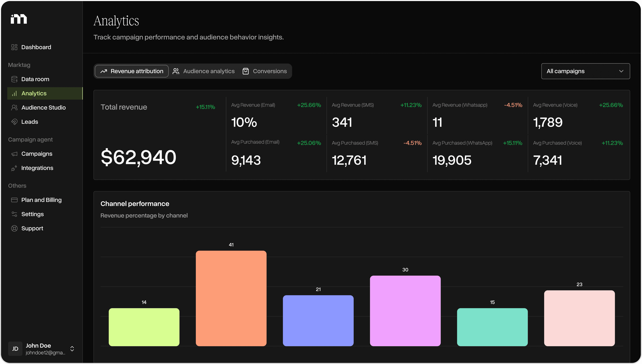Click the Integrations plug icon
Viewport: 642px width, 364px height.
14,168
